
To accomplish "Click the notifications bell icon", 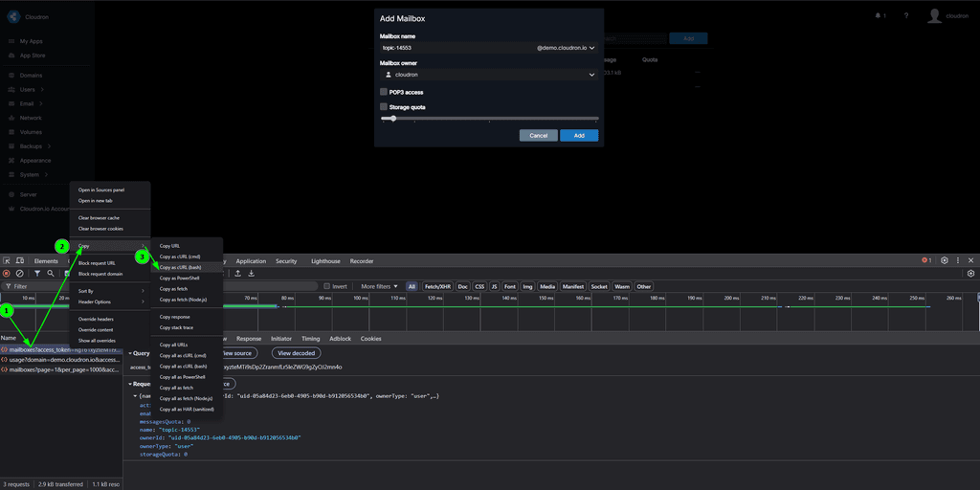I will pos(878,15).
